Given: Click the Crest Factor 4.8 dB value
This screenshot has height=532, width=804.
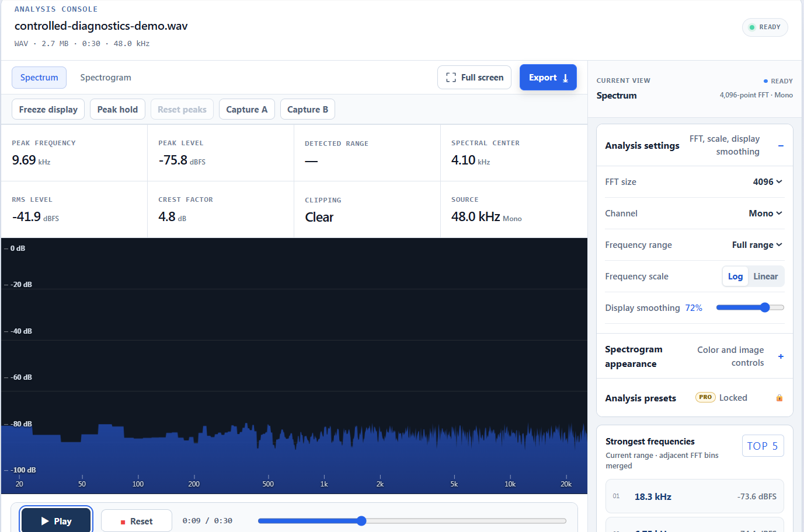Looking at the screenshot, I should (x=172, y=217).
